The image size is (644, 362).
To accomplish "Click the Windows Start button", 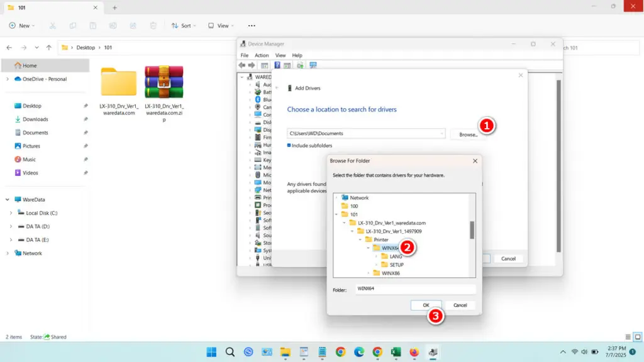I will [x=211, y=352].
